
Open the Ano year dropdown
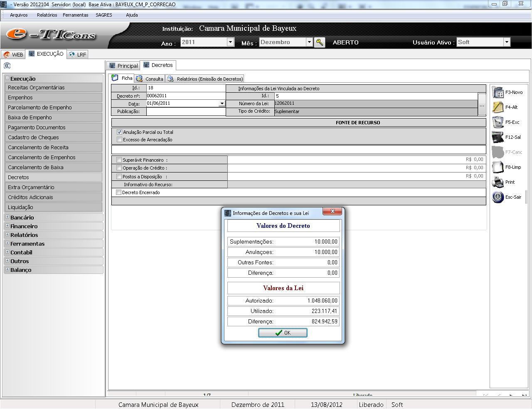[231, 42]
